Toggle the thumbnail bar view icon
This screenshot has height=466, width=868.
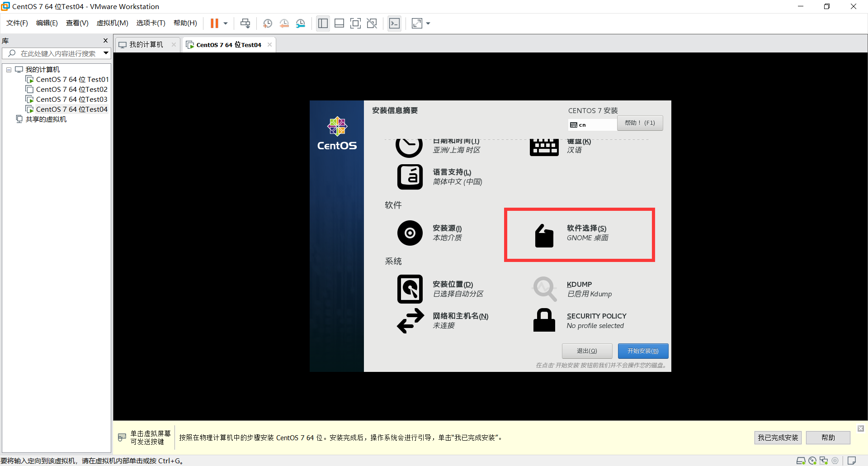pos(340,24)
